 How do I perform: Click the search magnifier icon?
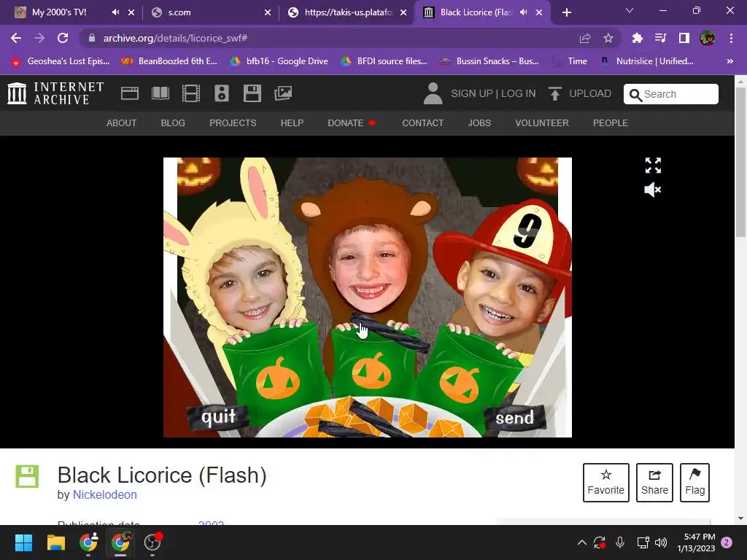tap(635, 95)
